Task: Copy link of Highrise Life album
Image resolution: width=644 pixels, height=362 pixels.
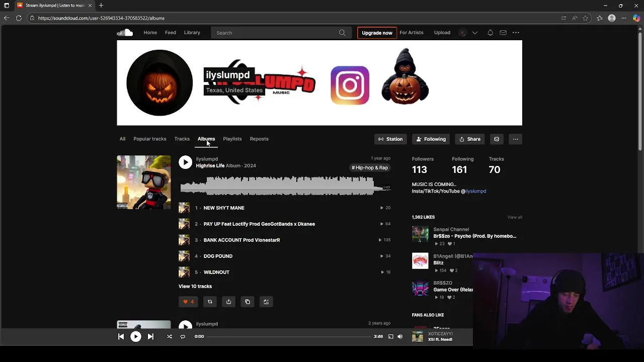Action: coord(248,302)
